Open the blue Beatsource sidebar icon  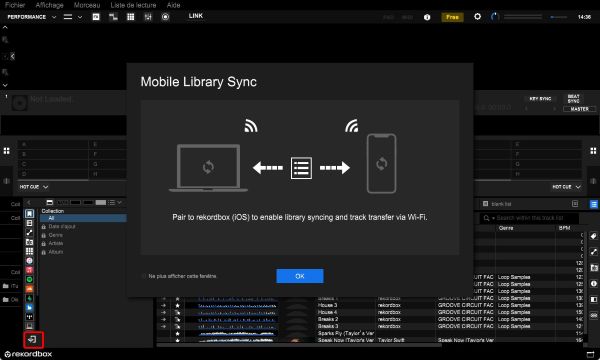pyautogui.click(x=29, y=308)
